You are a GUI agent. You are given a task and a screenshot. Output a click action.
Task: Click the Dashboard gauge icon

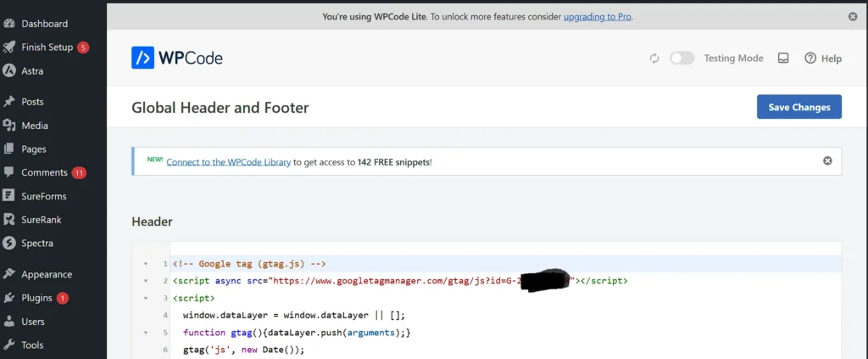click(x=8, y=24)
